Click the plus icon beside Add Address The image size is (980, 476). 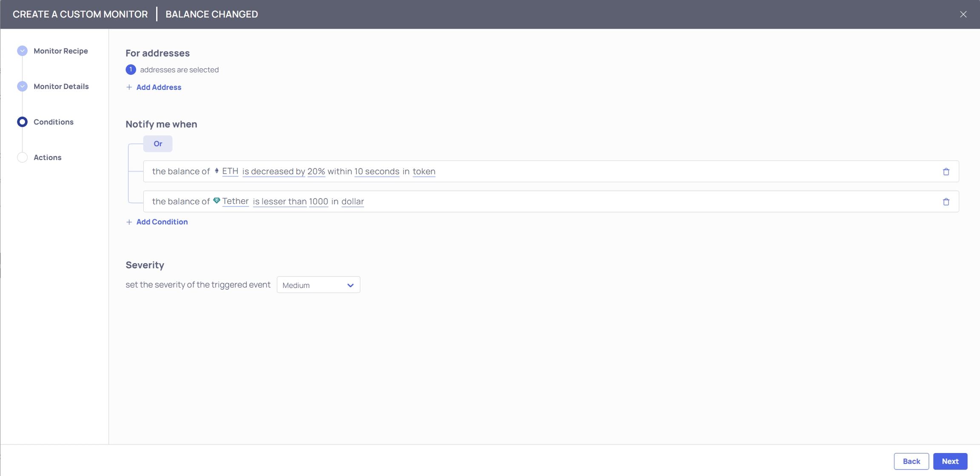pos(129,87)
